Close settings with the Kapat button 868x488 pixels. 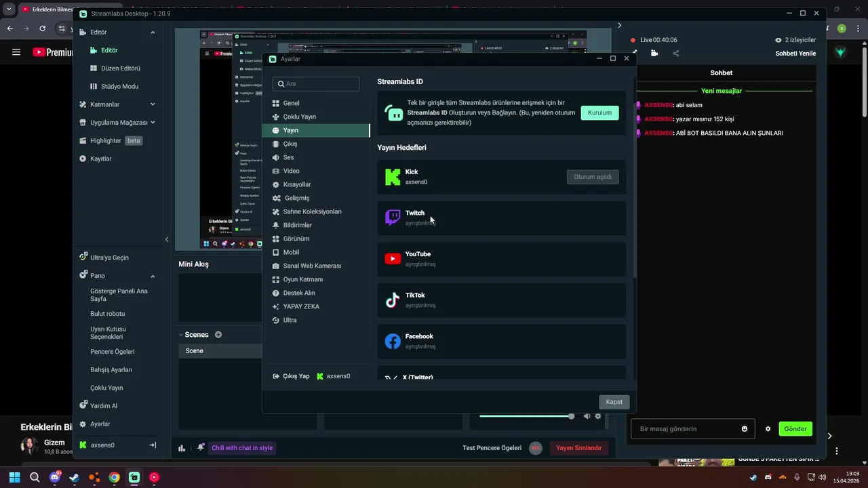point(614,402)
